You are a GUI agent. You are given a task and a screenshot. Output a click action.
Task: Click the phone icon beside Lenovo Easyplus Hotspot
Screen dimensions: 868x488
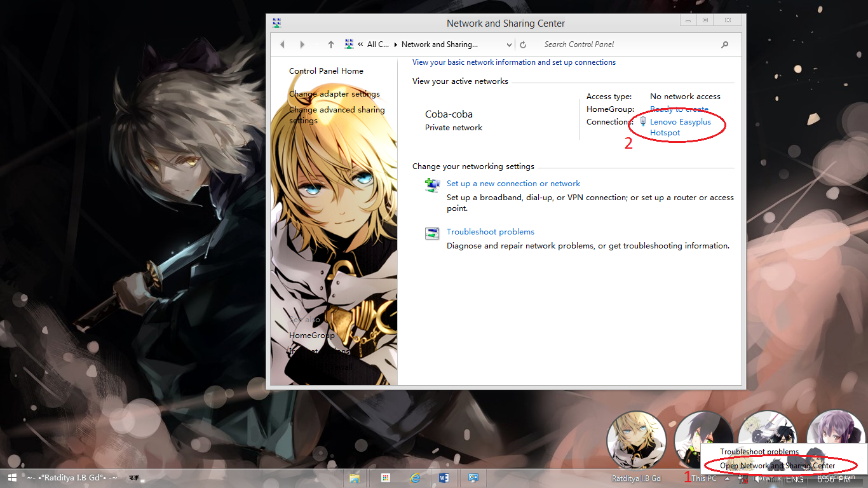pos(642,121)
